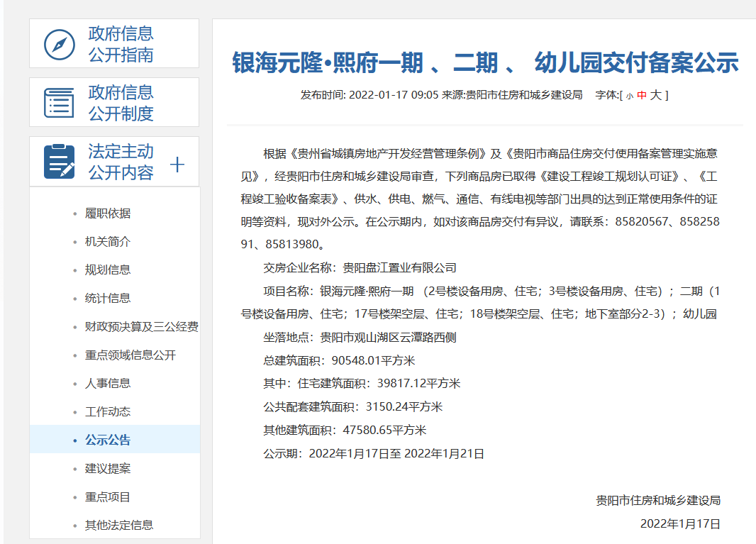Open 规划信息 sidebar entry
The height and width of the screenshot is (544, 756).
tap(108, 270)
